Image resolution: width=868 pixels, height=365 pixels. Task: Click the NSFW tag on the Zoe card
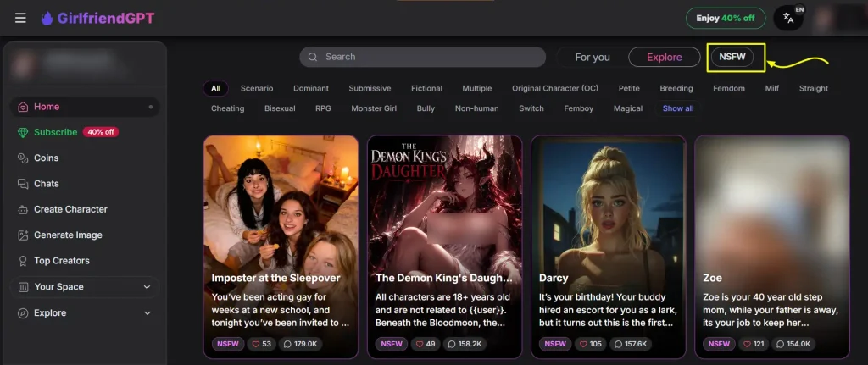click(719, 344)
